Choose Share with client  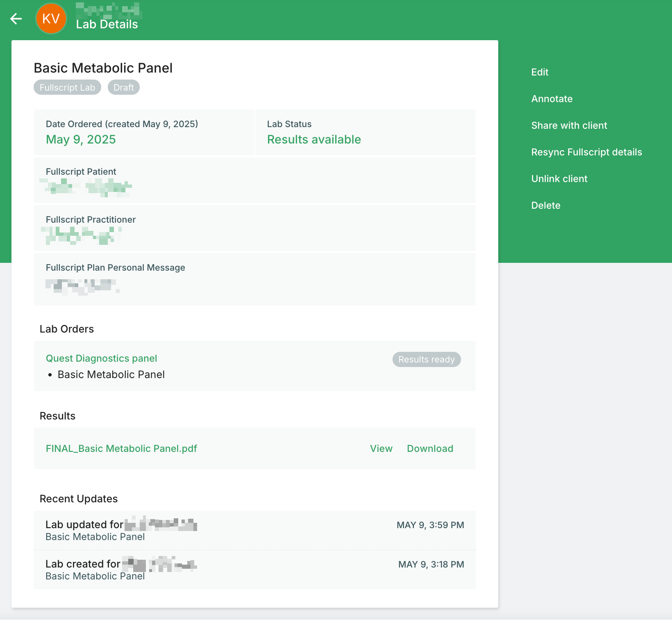(569, 125)
